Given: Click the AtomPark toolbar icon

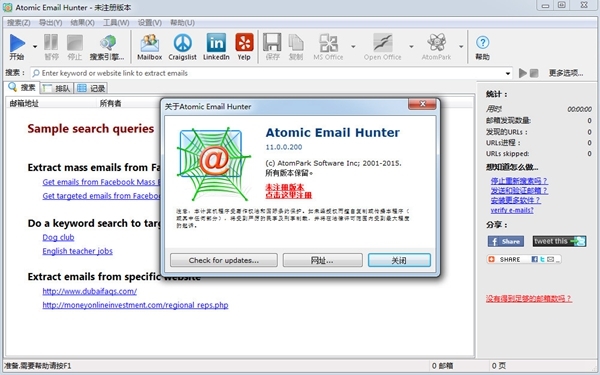Looking at the screenshot, I should (x=437, y=42).
